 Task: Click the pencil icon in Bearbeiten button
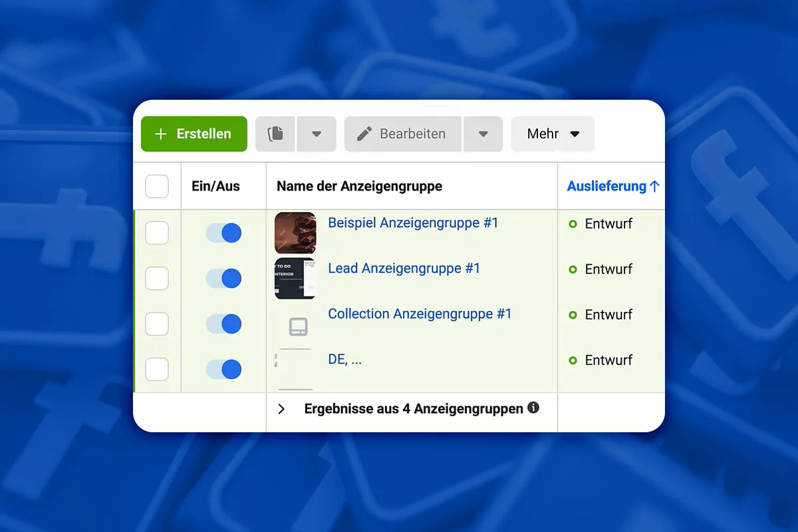(364, 134)
